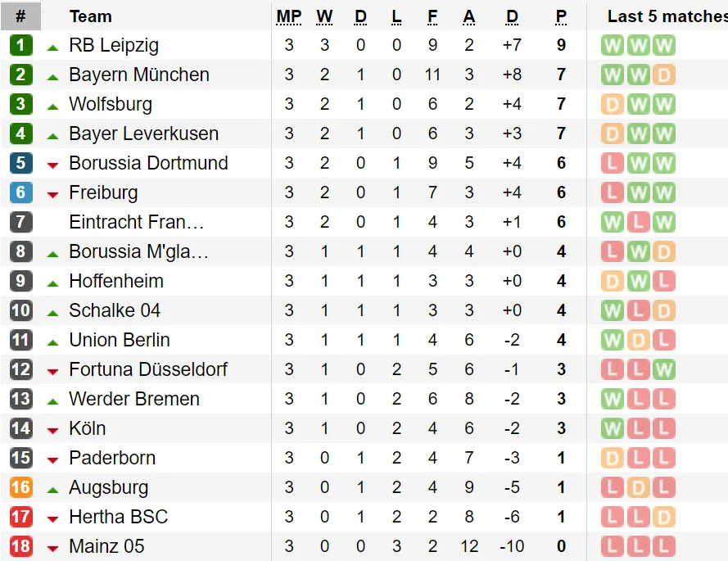Click the down arrow beside Mainz 05
The height and width of the screenshot is (561, 728).
(52, 546)
